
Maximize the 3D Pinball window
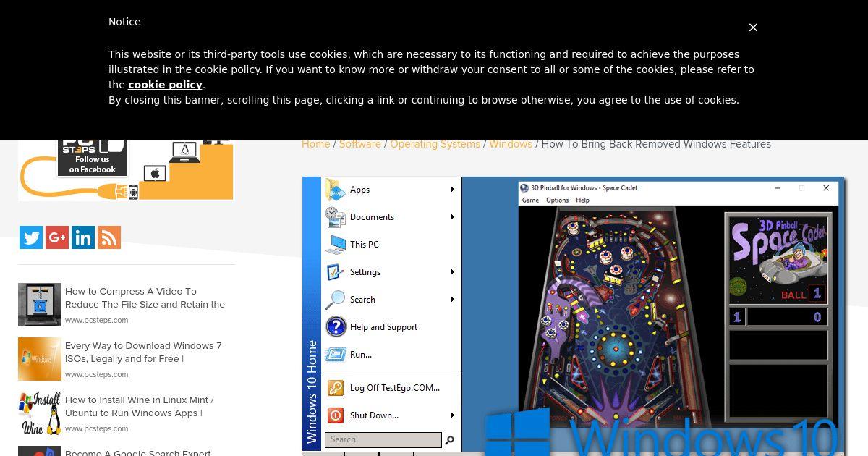[801, 188]
